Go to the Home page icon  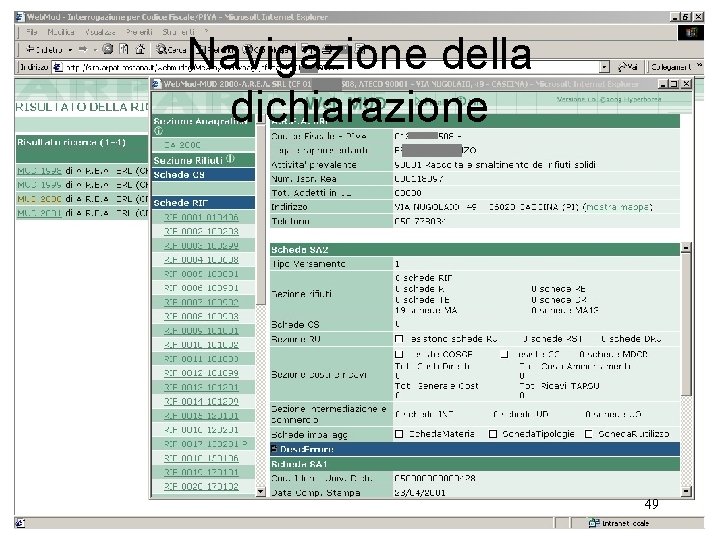140,49
